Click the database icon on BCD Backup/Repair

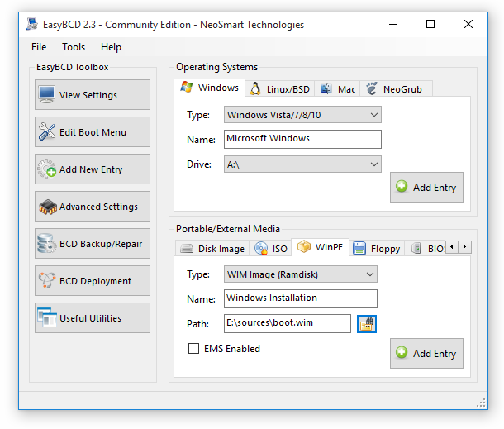tap(46, 243)
